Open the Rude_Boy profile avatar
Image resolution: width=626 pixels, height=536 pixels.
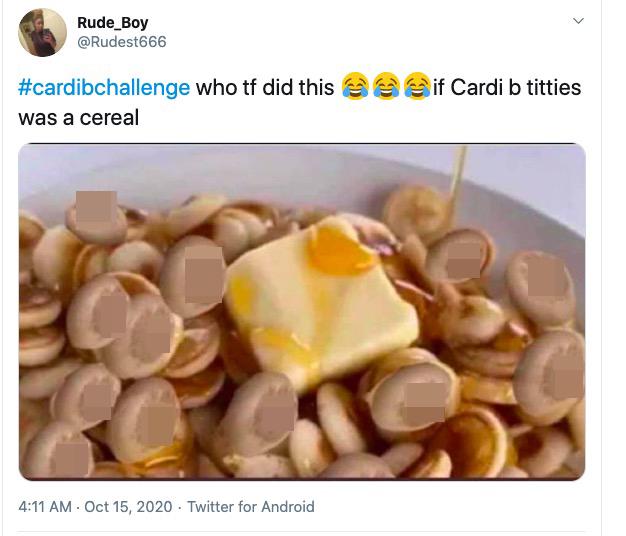[x=42, y=32]
